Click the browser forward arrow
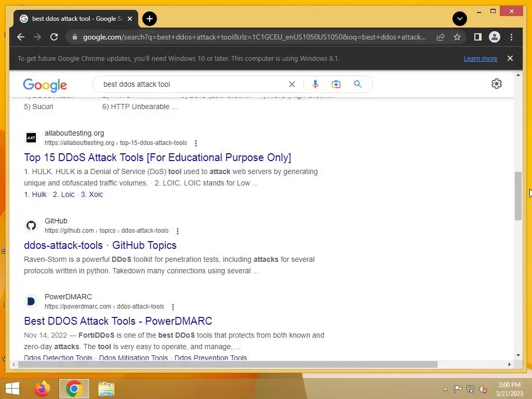 click(37, 37)
